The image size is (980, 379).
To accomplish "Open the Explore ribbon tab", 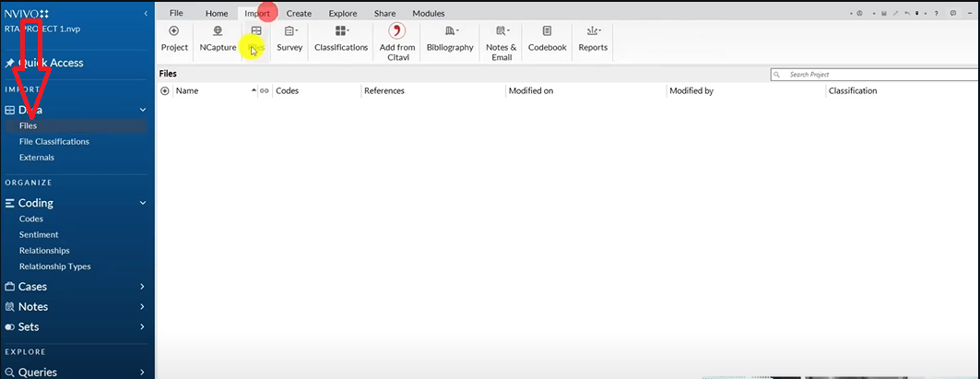I will 343,14.
